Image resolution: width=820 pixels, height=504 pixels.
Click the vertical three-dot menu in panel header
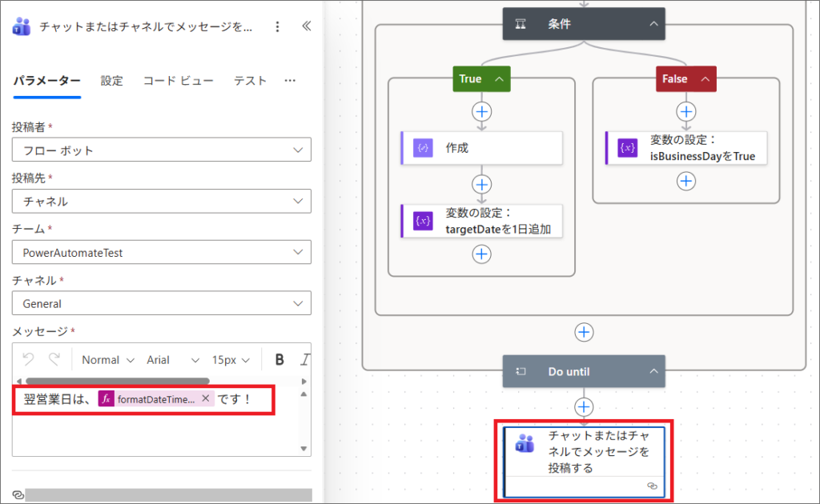tap(277, 26)
